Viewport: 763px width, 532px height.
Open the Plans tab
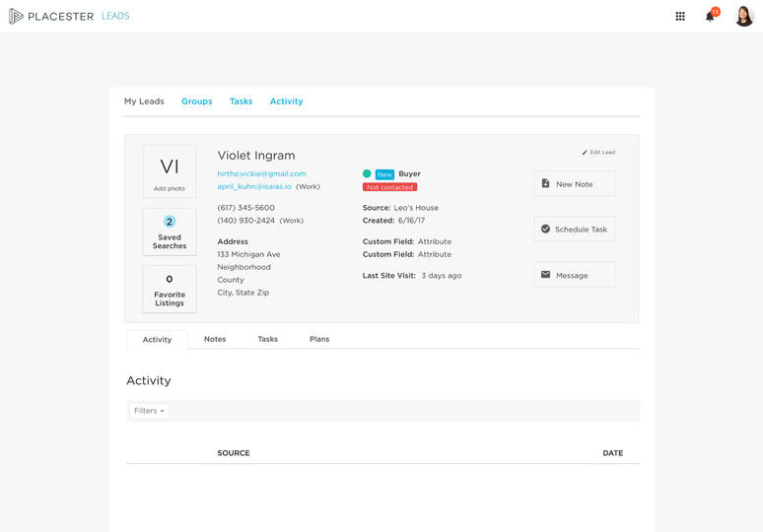[319, 339]
